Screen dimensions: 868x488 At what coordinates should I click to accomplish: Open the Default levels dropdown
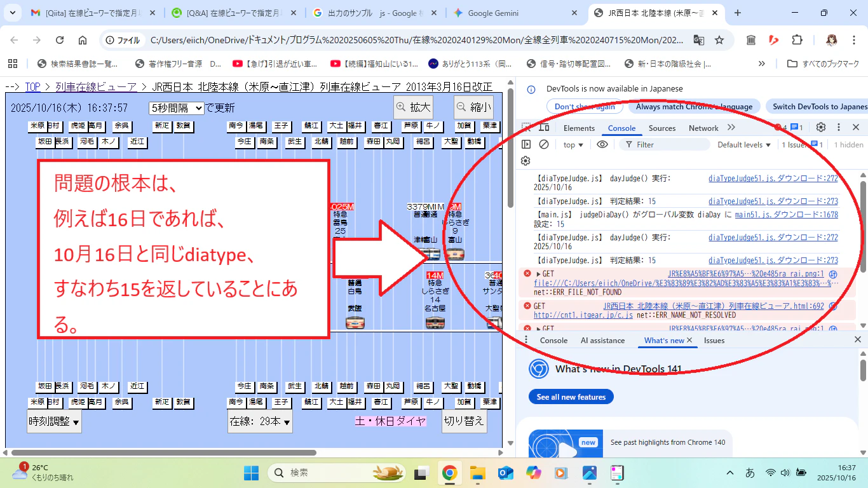(744, 145)
